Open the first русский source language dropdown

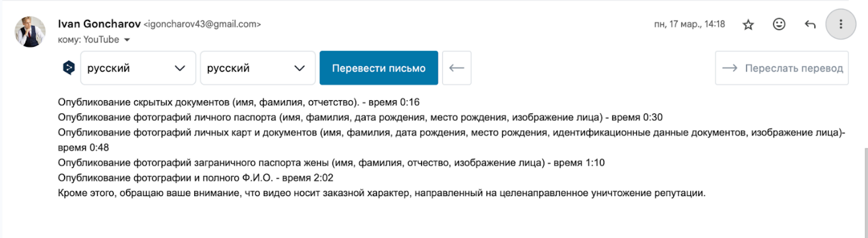[x=138, y=68]
